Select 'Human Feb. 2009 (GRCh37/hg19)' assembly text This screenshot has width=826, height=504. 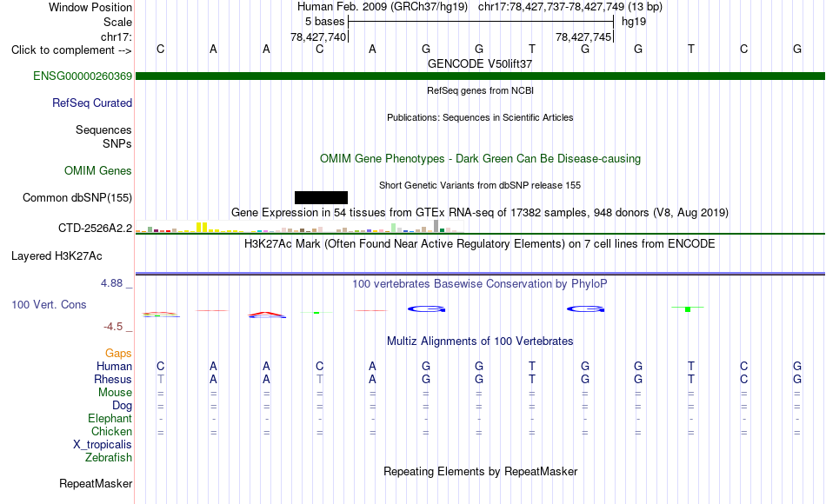point(383,7)
